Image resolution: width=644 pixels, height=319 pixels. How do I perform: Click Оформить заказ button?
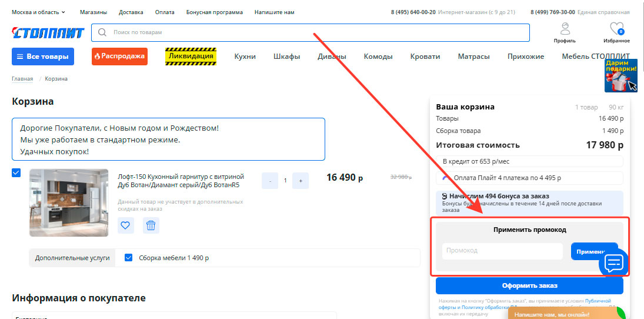[x=529, y=285]
